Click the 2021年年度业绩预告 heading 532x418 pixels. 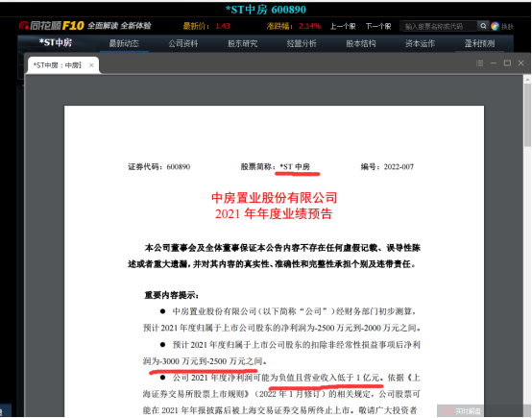click(x=274, y=214)
